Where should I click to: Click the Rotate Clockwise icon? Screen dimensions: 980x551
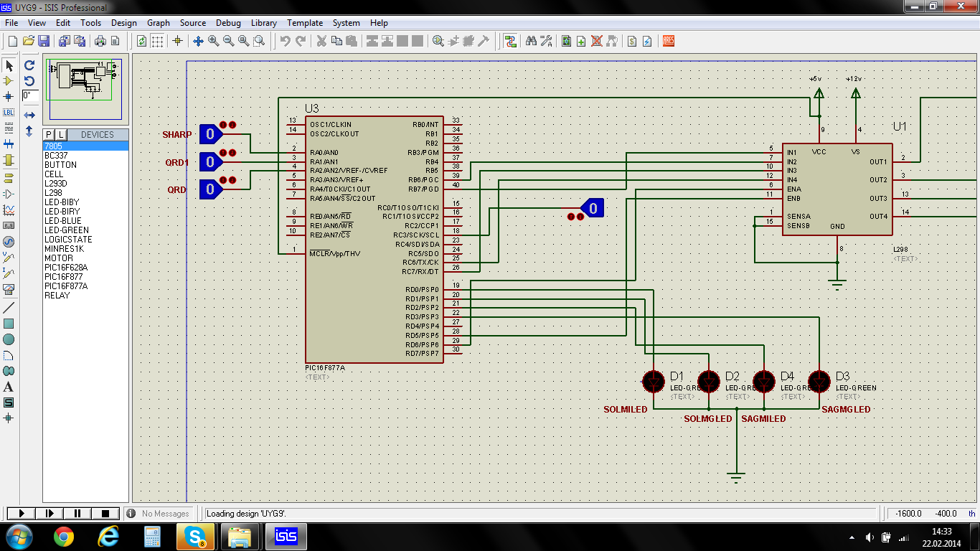29,65
